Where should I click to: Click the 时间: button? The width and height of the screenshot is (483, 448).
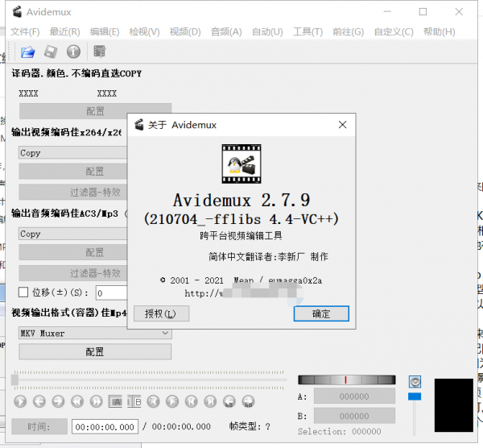[x=39, y=426]
